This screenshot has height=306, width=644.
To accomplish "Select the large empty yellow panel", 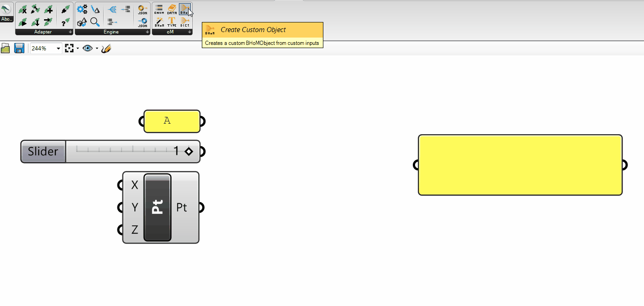I will coord(520,165).
